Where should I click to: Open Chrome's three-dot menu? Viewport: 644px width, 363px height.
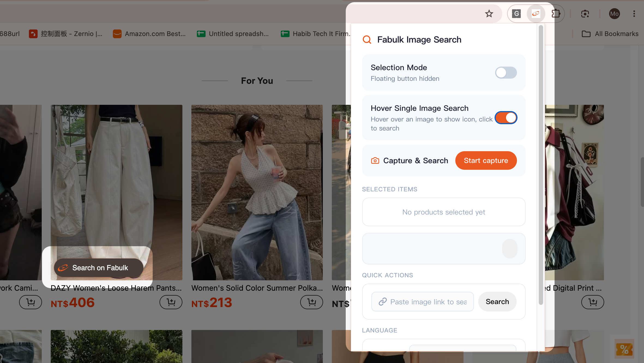634,14
